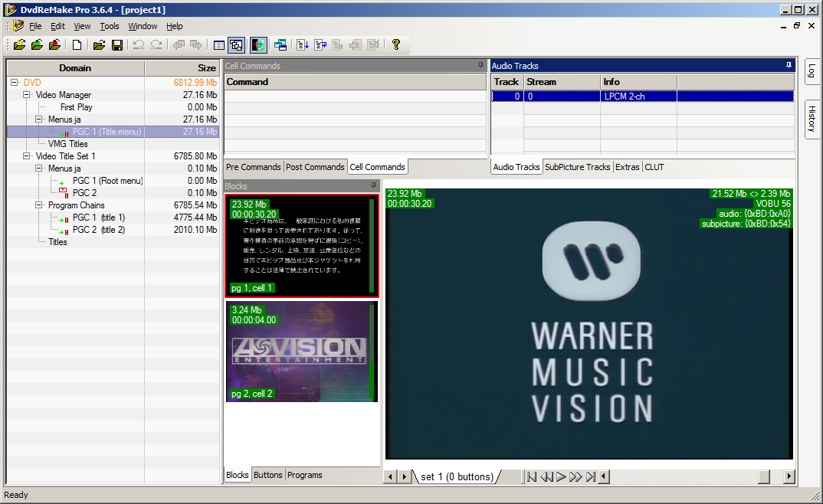Open the File menu

[x=35, y=26]
